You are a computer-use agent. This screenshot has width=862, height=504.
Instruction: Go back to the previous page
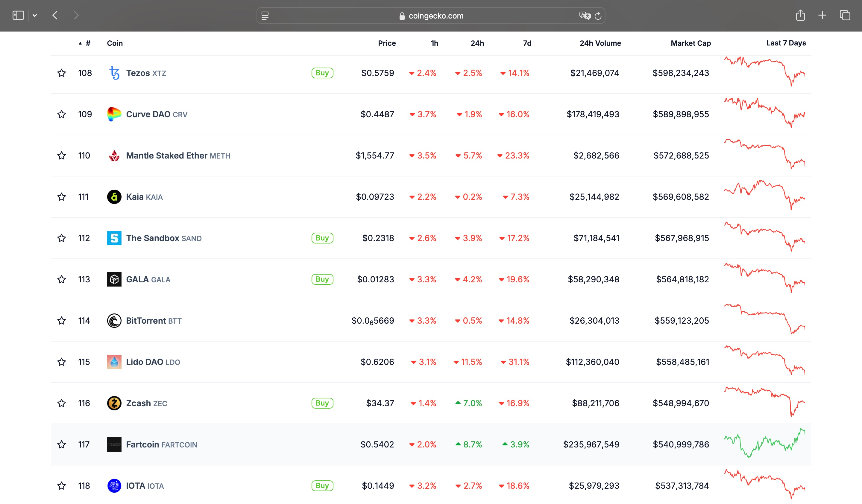coord(55,15)
